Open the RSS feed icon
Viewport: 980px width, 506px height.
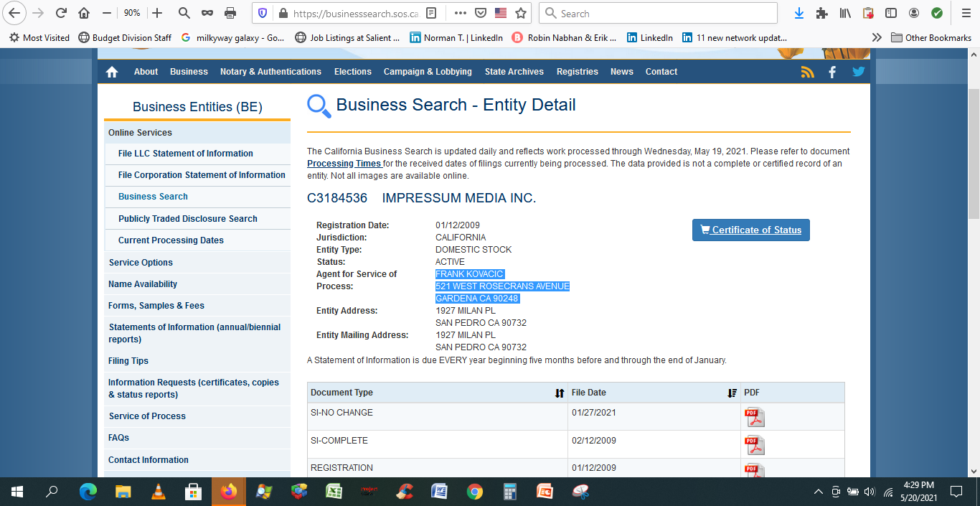click(808, 72)
